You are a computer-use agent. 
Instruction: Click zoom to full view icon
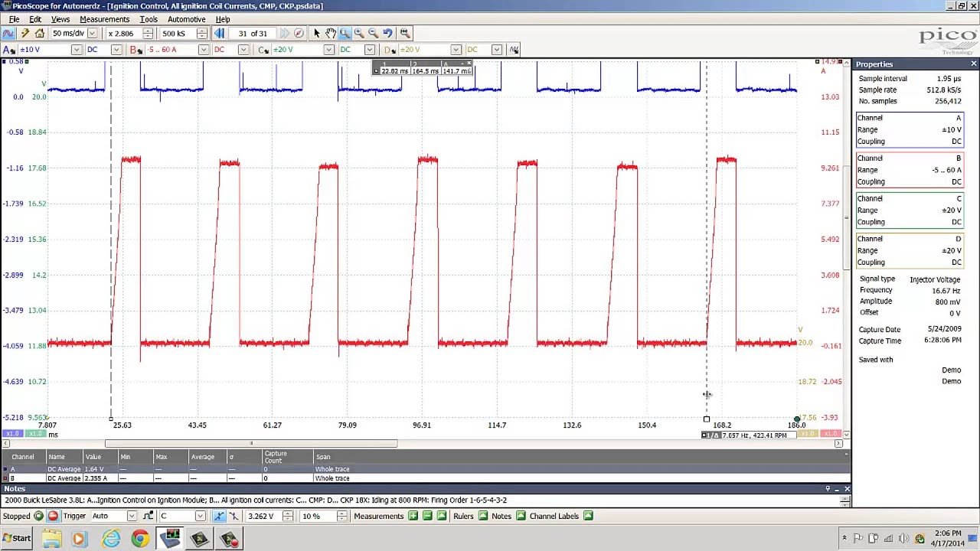405,34
